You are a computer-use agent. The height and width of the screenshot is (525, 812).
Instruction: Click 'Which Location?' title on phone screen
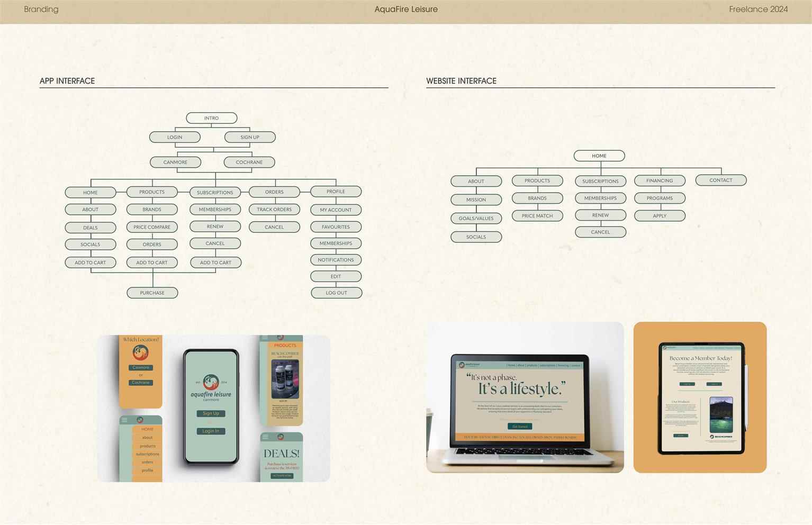pos(141,340)
